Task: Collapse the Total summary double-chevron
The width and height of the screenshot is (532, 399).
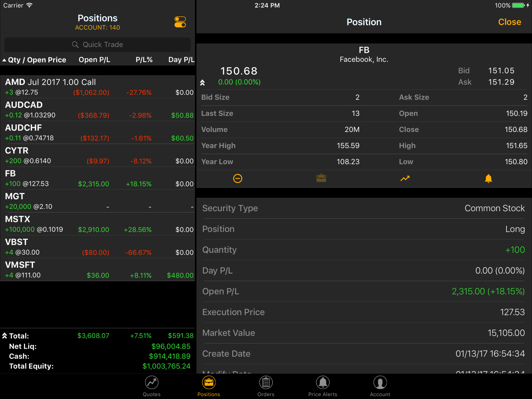Action: [x=4, y=336]
